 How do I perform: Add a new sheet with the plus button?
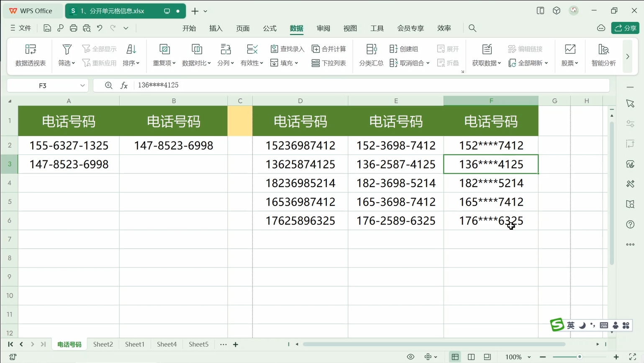[236, 345]
